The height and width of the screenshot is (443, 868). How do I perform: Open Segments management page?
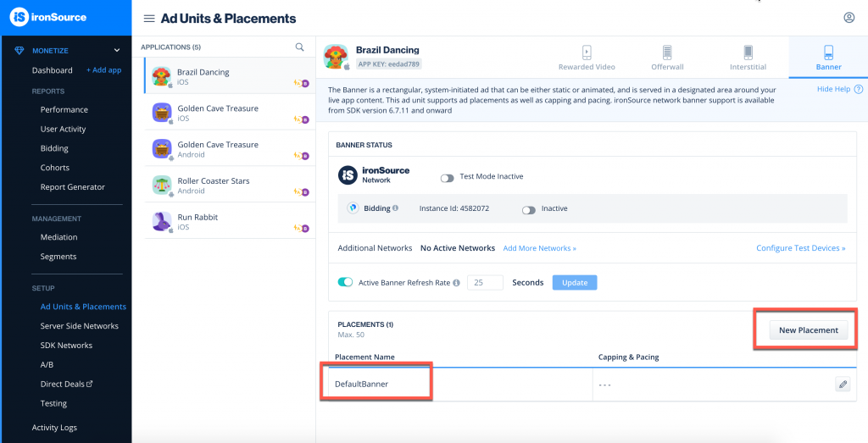point(58,257)
